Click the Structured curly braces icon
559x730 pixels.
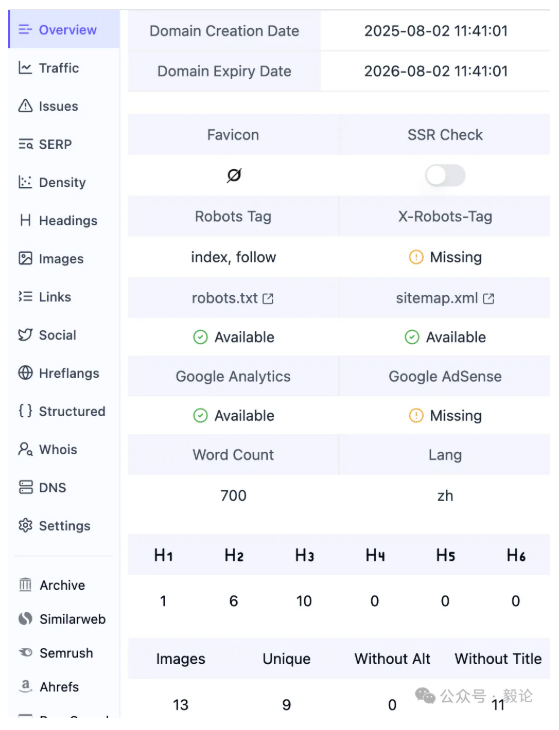(25, 411)
